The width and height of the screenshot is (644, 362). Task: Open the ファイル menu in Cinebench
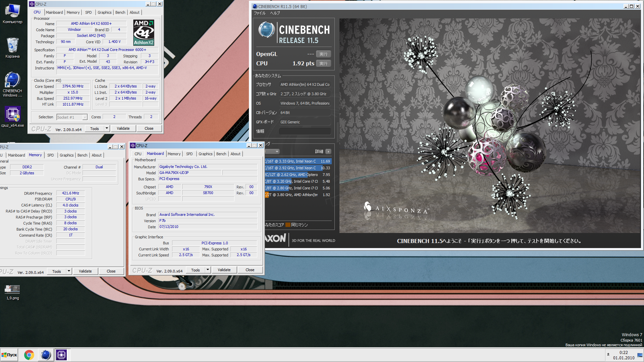[259, 13]
